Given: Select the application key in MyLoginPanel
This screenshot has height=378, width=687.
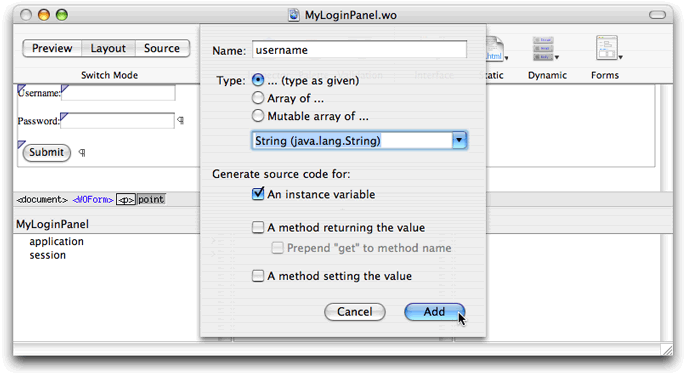Looking at the screenshot, I should 57,241.
